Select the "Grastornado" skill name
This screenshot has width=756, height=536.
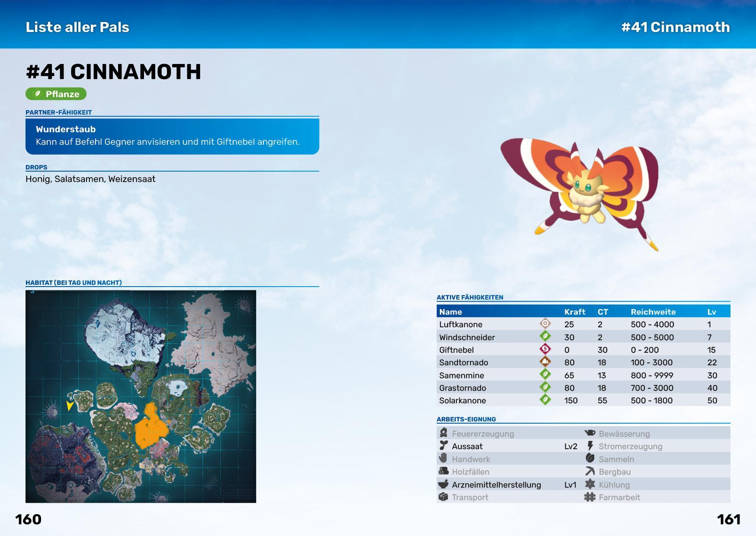pos(463,388)
